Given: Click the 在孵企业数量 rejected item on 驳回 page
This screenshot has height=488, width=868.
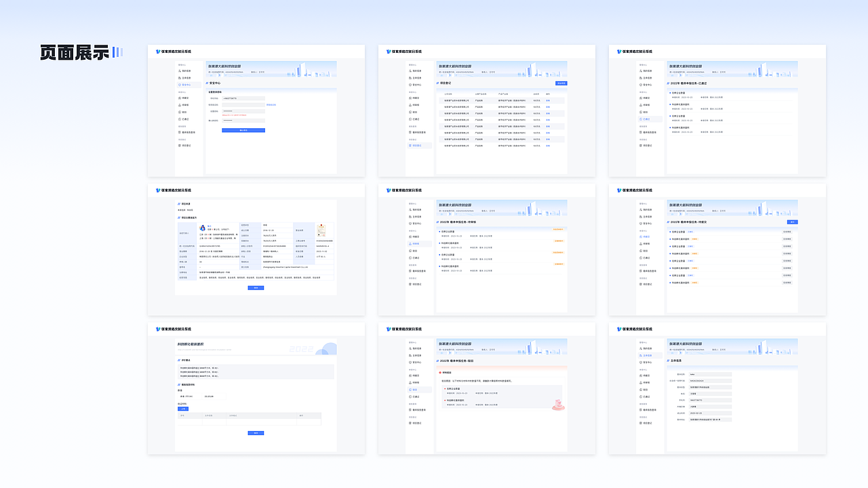Looking at the screenshot, I should click(x=454, y=388).
